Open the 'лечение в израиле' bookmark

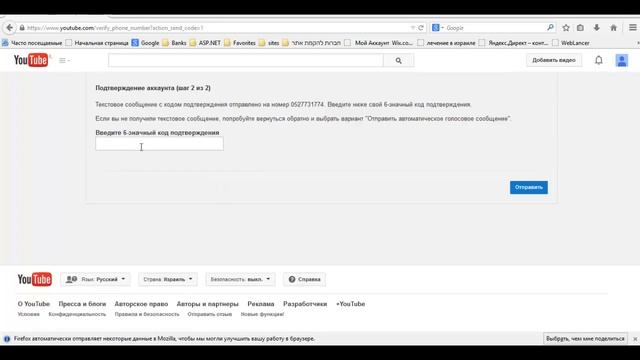click(447, 43)
